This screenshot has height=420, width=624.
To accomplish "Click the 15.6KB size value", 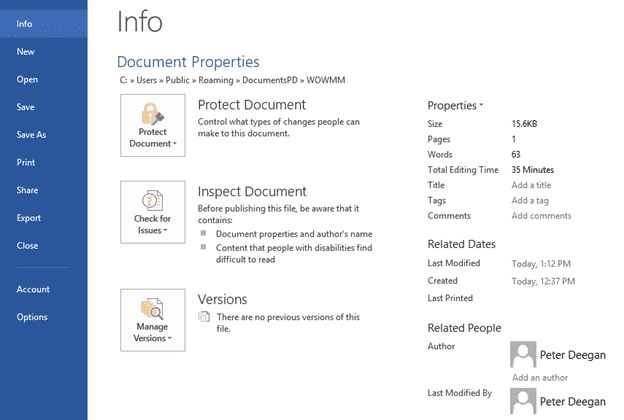I will click(524, 124).
